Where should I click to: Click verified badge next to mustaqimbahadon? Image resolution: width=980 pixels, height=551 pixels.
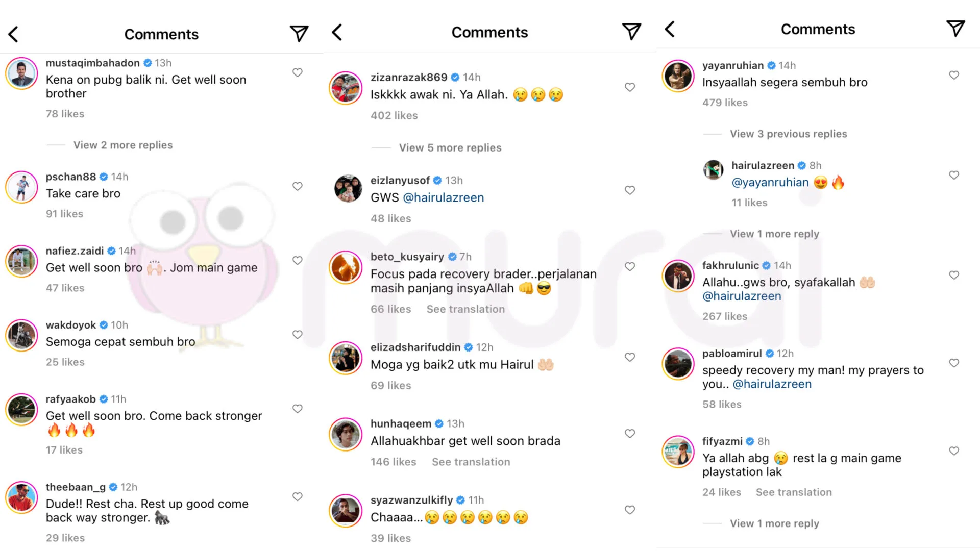[148, 63]
